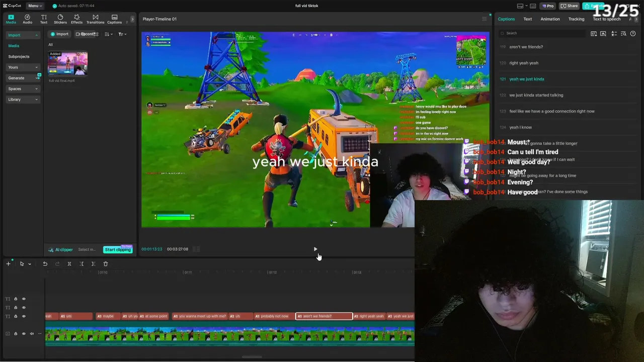Click the delete-left trim tool
The height and width of the screenshot is (362, 644).
point(82,264)
